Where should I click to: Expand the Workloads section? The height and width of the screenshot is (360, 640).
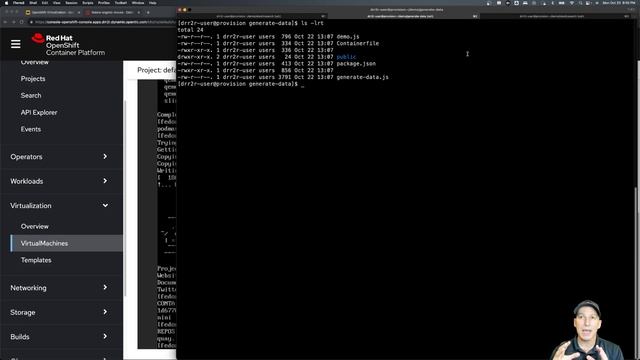60,181
